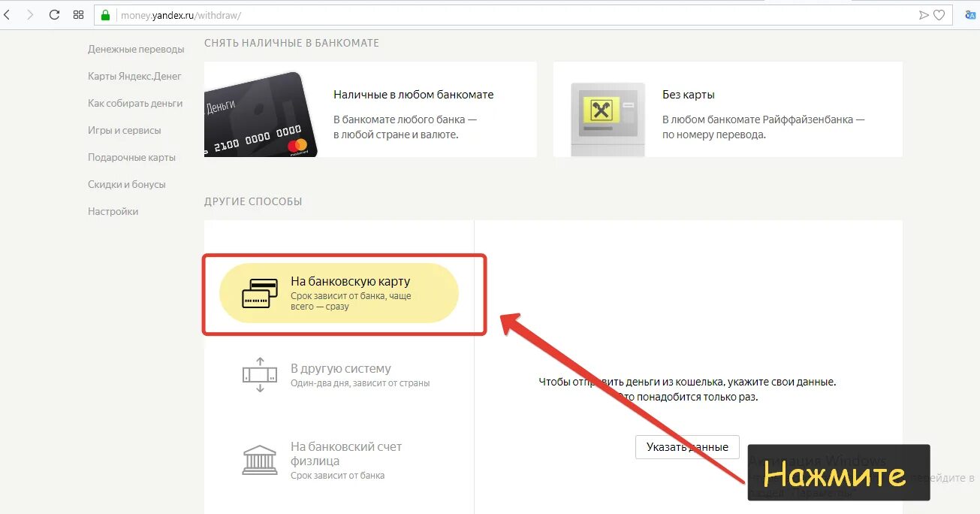Select Без карты withdrawal option
980x514 pixels.
click(728, 110)
